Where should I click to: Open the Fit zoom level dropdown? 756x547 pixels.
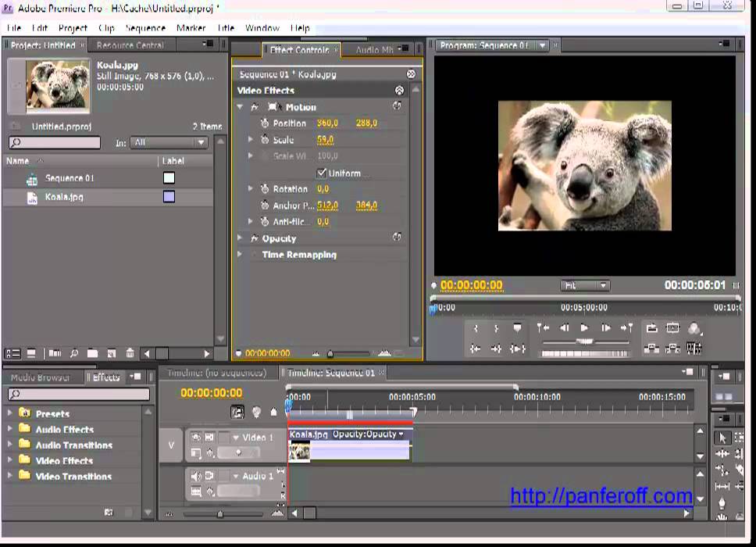click(584, 286)
